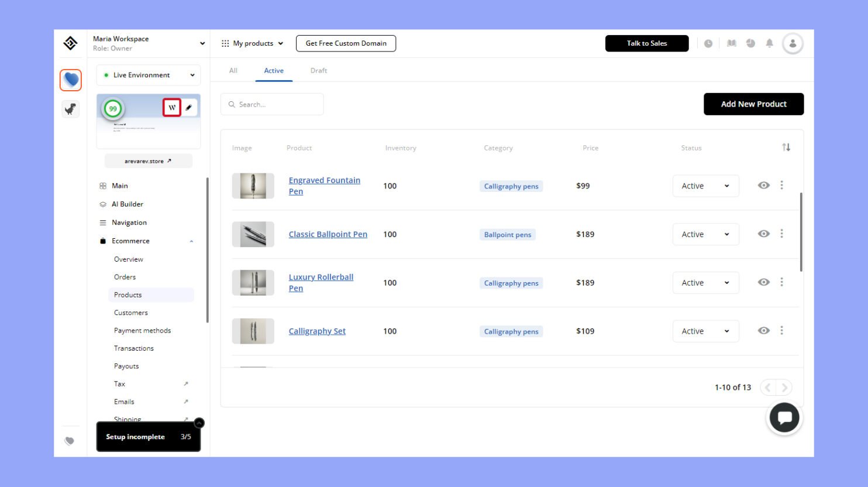Click the sort arrows icon above Status column
This screenshot has height=487, width=868.
786,148
